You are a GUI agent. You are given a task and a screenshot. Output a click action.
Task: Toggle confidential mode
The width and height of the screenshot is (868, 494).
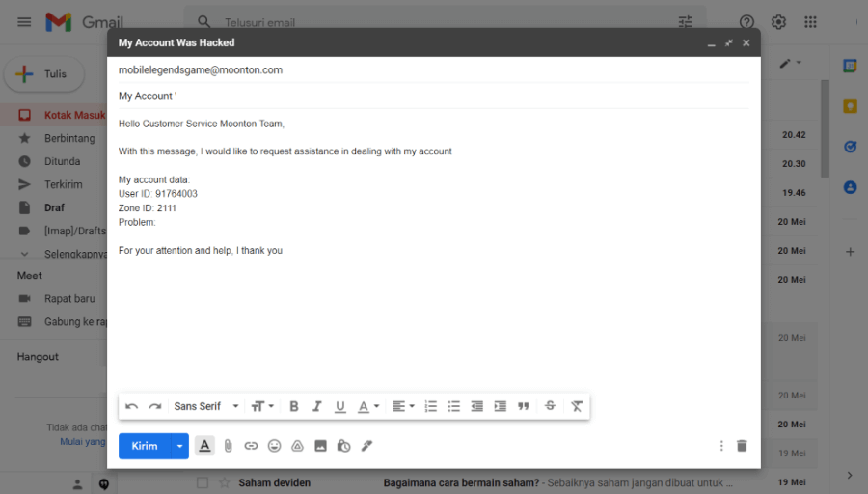343,446
